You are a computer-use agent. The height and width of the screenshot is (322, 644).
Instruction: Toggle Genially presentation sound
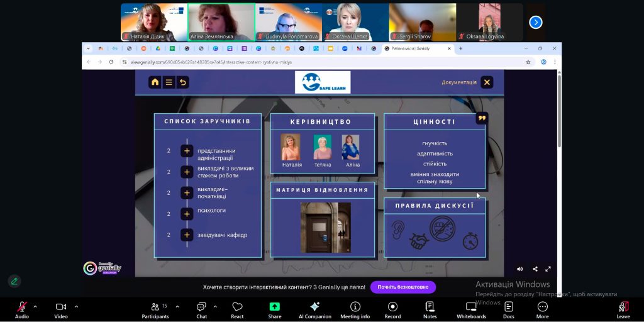[519, 269]
